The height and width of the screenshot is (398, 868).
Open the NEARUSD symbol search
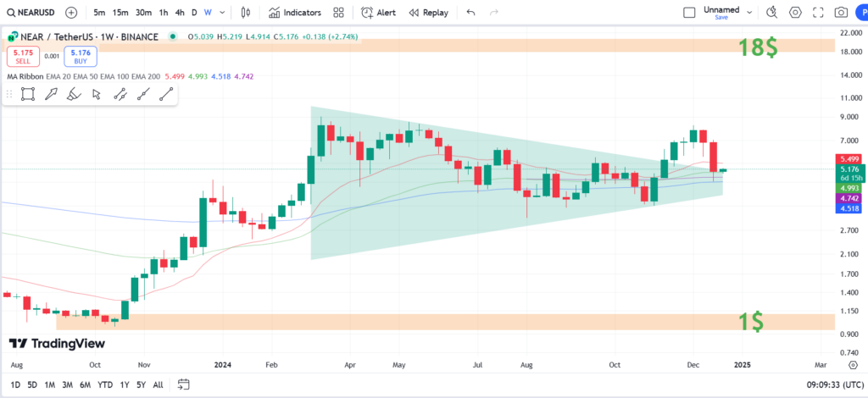click(34, 13)
